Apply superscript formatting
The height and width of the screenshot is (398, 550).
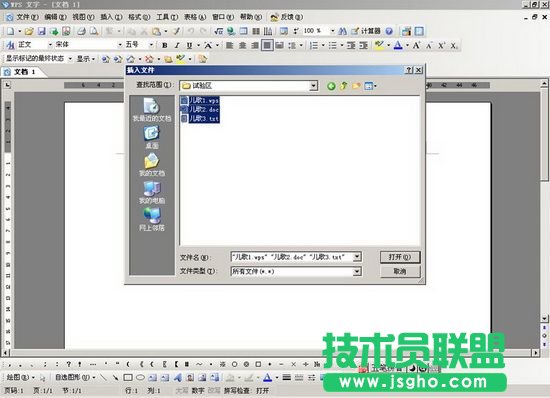tap(441, 45)
